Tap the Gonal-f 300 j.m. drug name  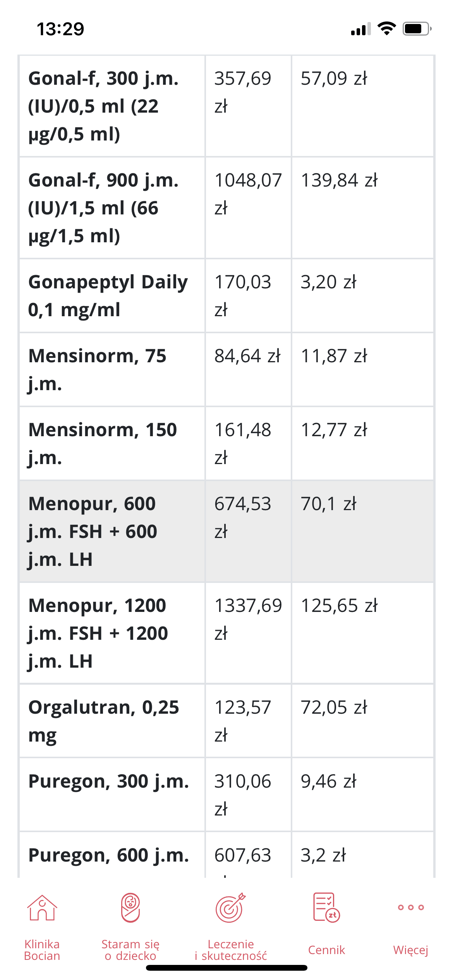click(x=103, y=106)
